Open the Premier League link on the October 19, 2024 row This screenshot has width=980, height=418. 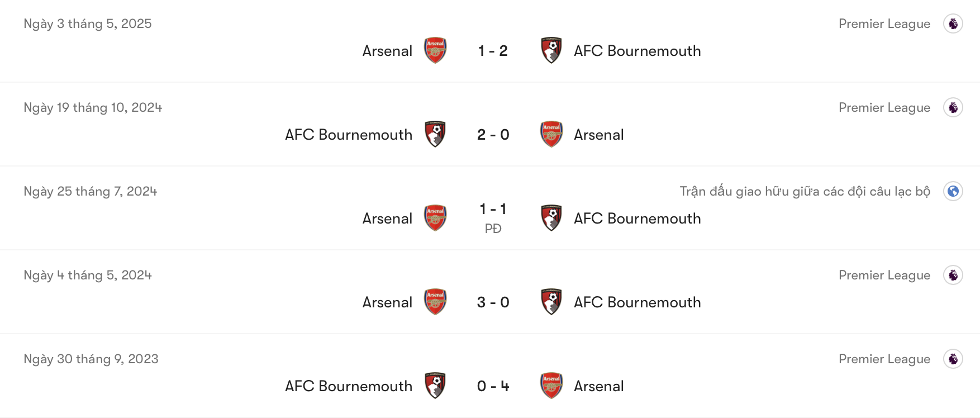pos(884,107)
